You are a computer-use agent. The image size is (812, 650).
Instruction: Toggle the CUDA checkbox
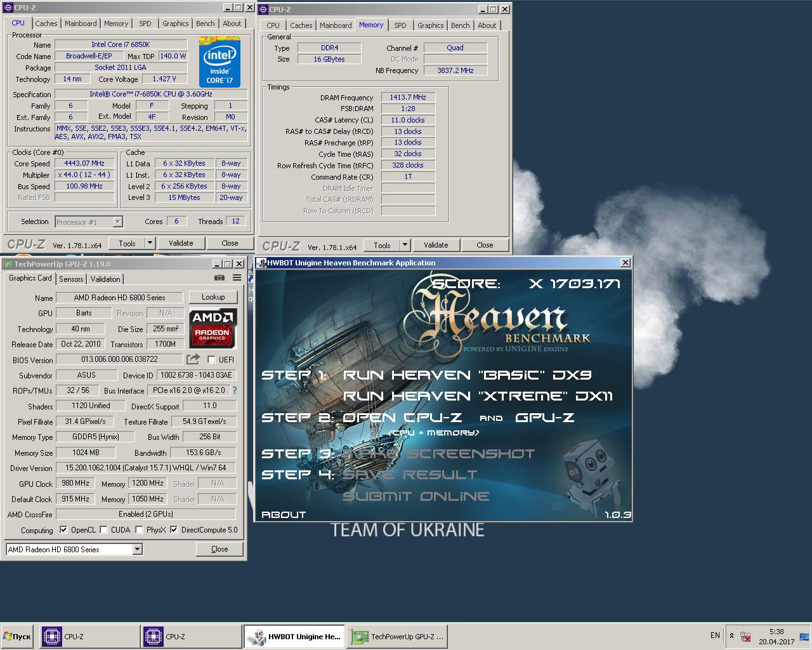(x=103, y=529)
